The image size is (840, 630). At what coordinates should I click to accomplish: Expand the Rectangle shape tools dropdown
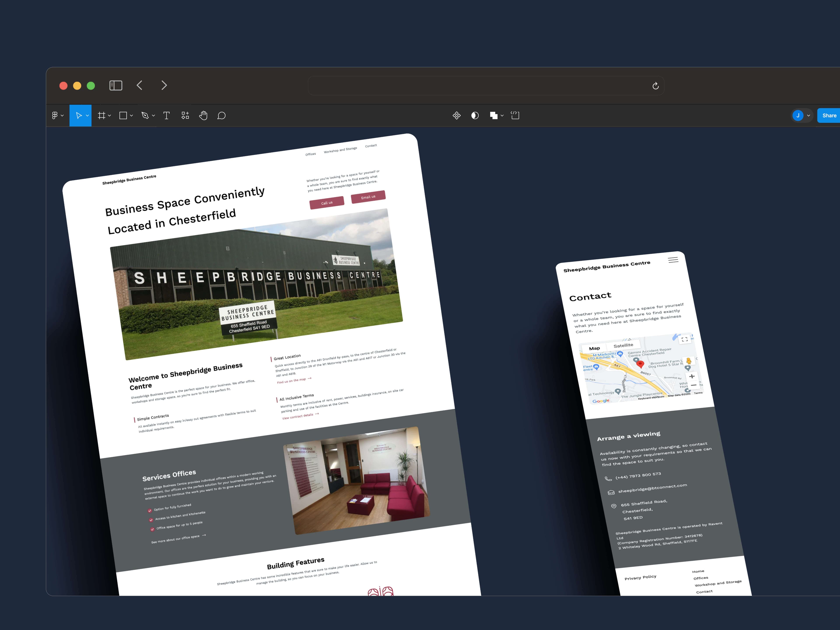click(131, 115)
